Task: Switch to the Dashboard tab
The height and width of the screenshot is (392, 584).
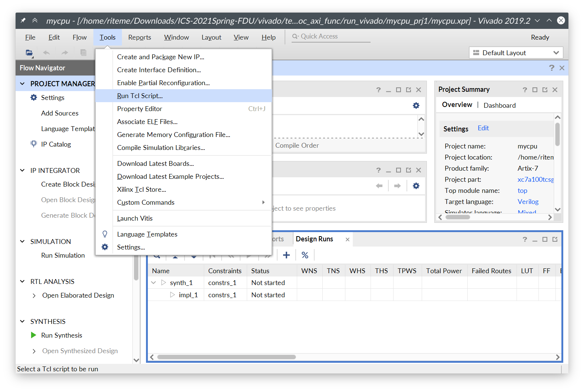Action: click(x=500, y=105)
